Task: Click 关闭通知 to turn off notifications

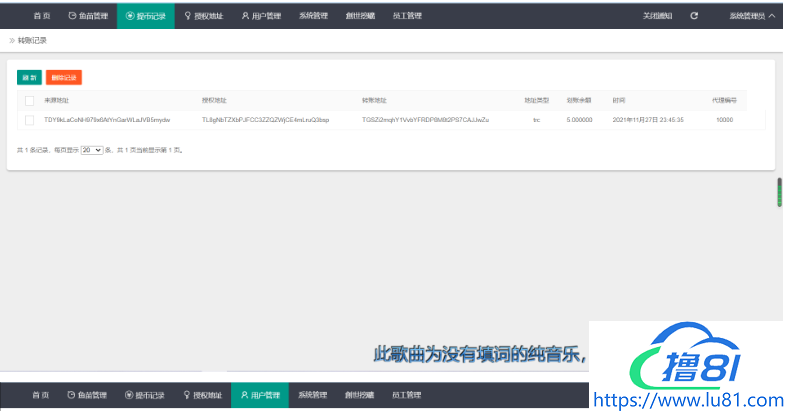Action: pyautogui.click(x=657, y=16)
